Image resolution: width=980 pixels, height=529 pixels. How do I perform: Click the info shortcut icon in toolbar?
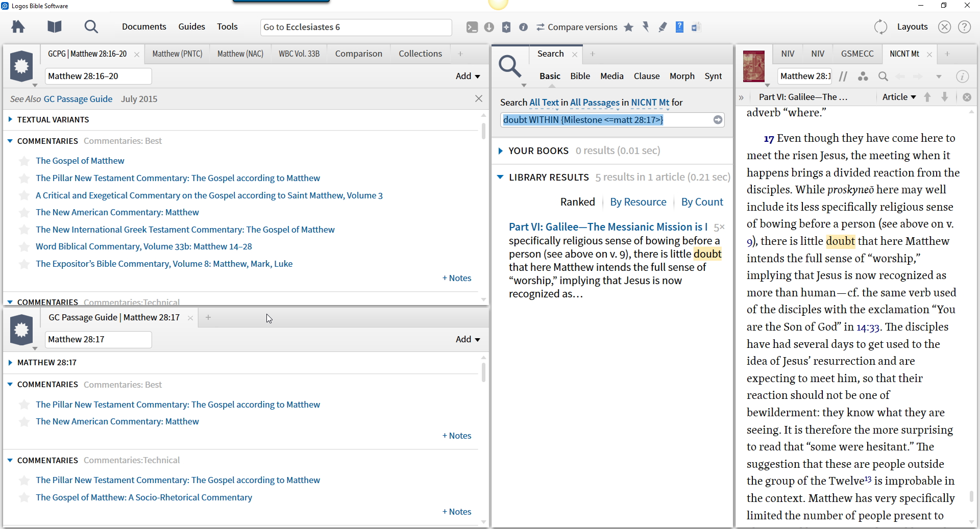[x=523, y=27]
